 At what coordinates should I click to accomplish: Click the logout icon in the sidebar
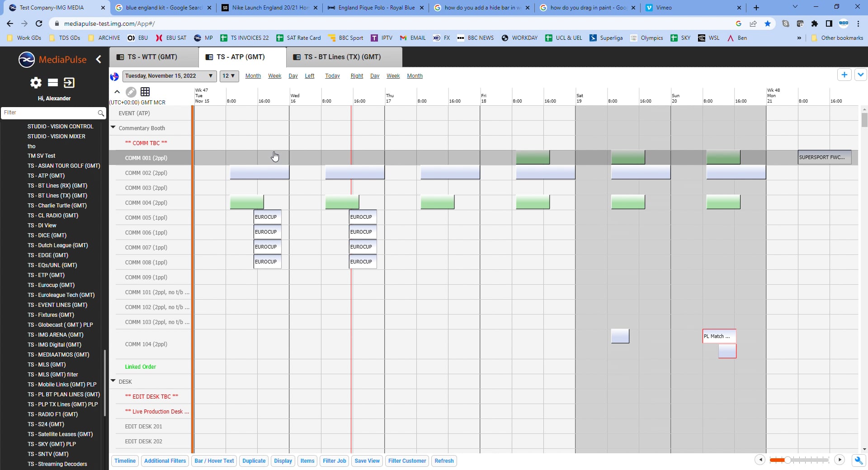pyautogui.click(x=69, y=83)
